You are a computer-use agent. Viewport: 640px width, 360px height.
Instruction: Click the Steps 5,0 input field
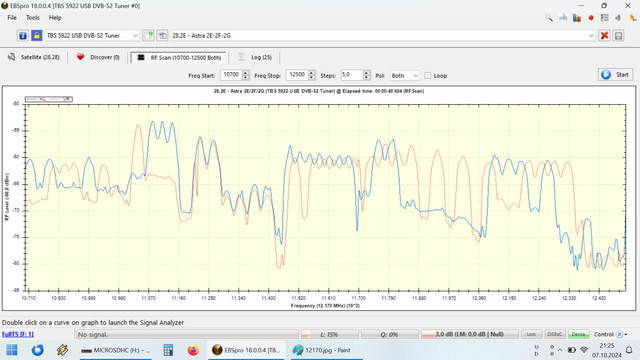point(352,75)
